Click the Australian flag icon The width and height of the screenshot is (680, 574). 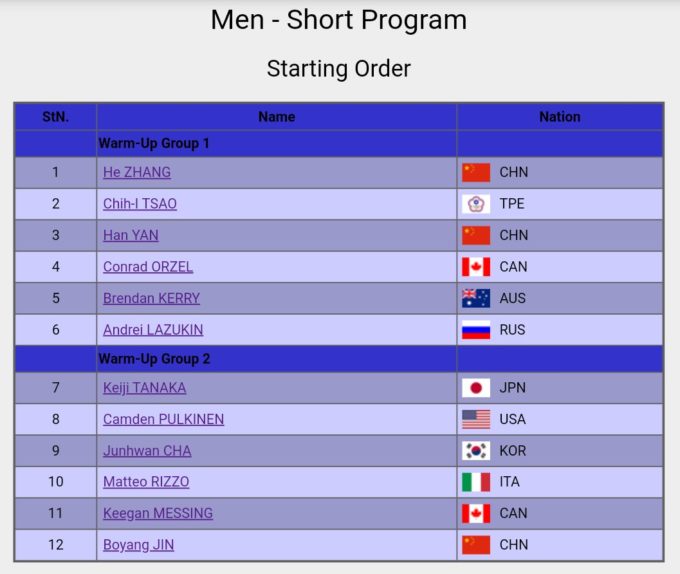click(x=476, y=298)
